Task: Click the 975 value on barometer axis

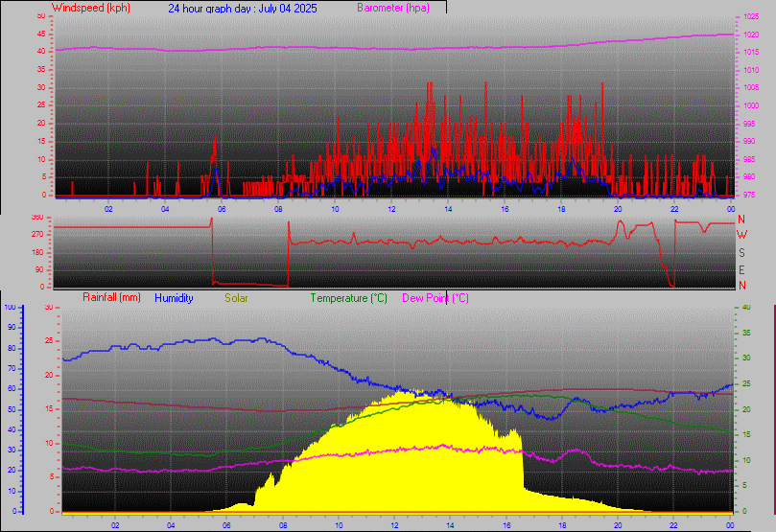Action: (749, 195)
